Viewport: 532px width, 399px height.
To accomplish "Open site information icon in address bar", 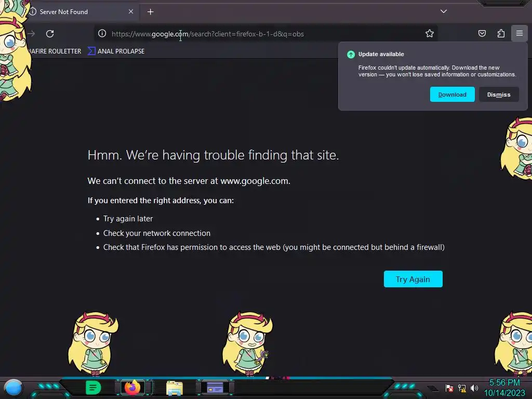I will tap(102, 33).
